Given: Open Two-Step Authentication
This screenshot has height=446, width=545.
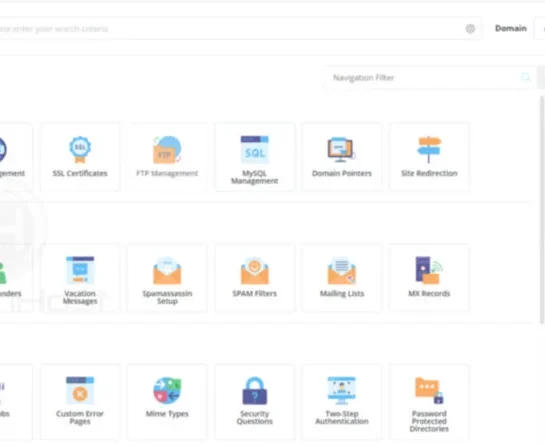Looking at the screenshot, I should pyautogui.click(x=342, y=402).
